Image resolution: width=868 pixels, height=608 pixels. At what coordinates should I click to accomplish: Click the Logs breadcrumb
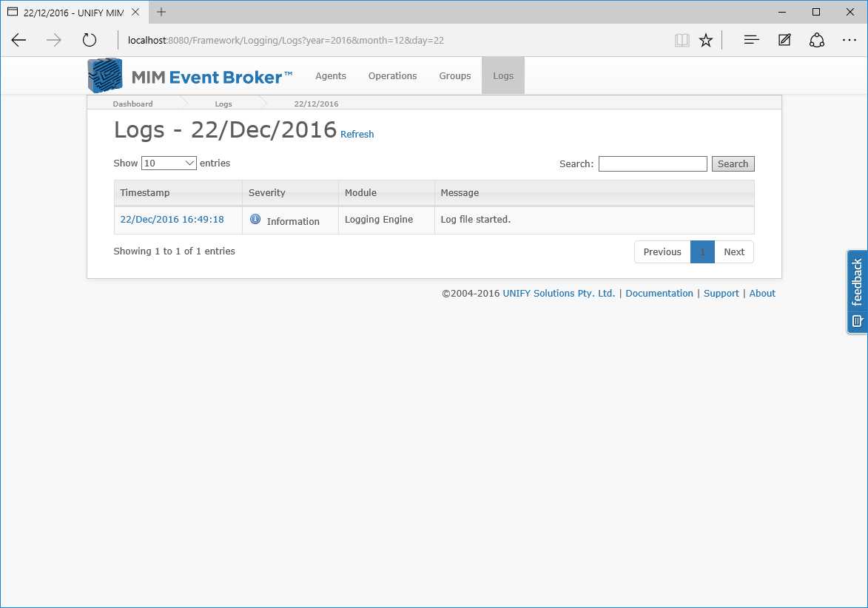[x=223, y=104]
